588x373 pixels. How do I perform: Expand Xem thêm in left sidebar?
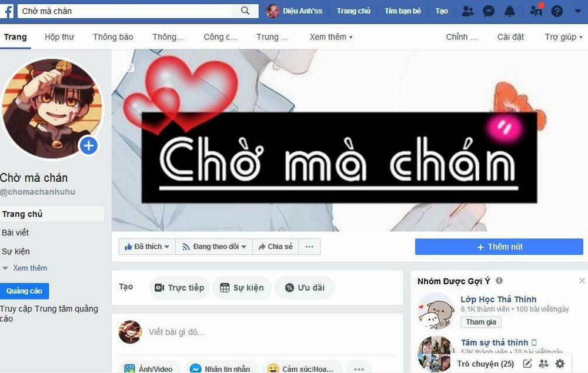tap(25, 268)
